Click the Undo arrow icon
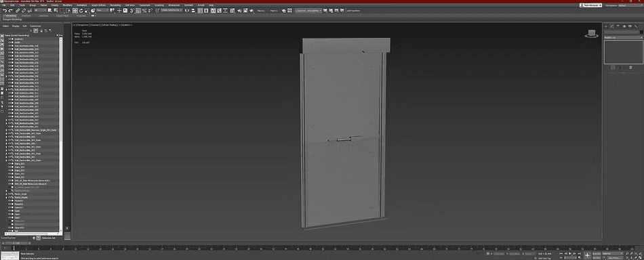 [x=5, y=10]
